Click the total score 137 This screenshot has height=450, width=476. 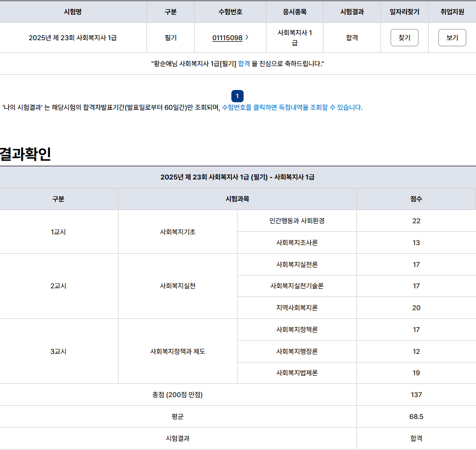[416, 395]
